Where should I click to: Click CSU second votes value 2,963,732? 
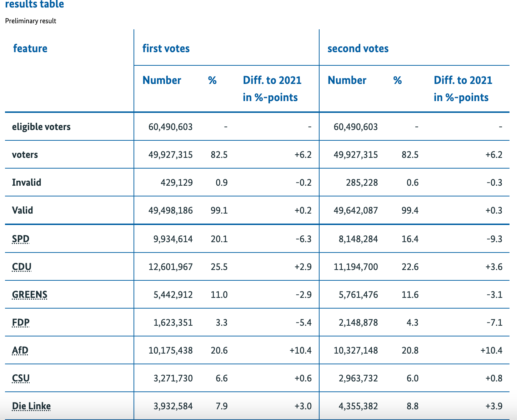tap(358, 378)
